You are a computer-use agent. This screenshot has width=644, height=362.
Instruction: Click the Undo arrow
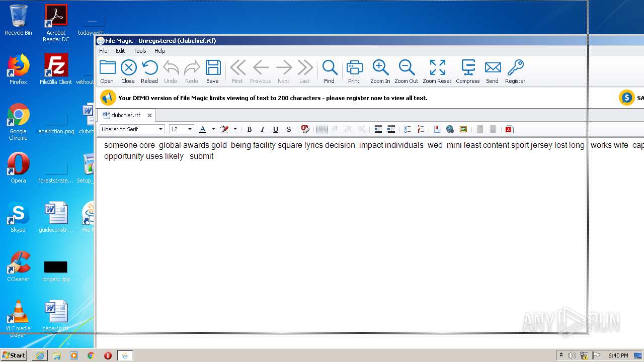(171, 71)
